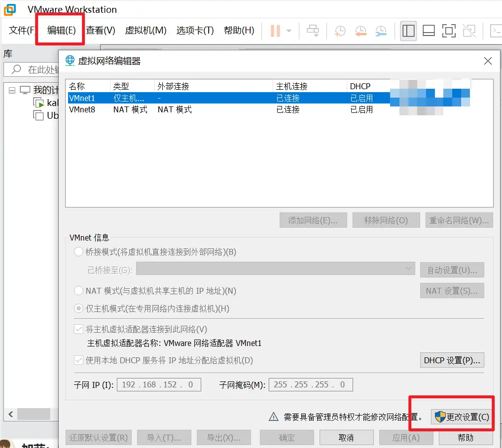Open the dropdown arrow beside pause button

289,31
